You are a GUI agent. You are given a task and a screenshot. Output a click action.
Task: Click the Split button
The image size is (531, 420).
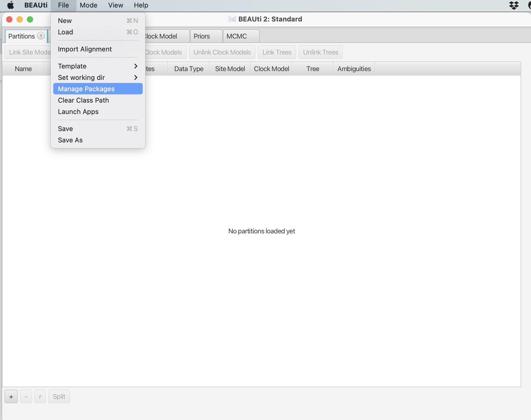pos(59,396)
